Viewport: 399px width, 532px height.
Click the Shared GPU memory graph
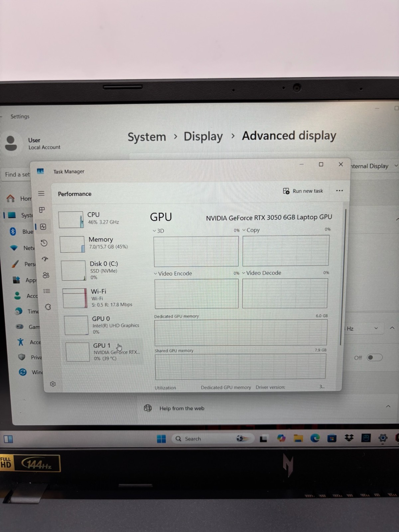(x=240, y=366)
